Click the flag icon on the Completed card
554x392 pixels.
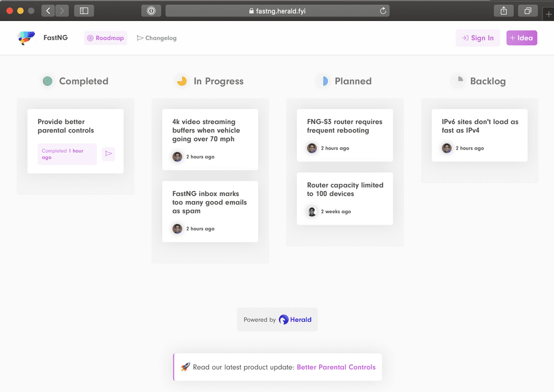(x=109, y=153)
